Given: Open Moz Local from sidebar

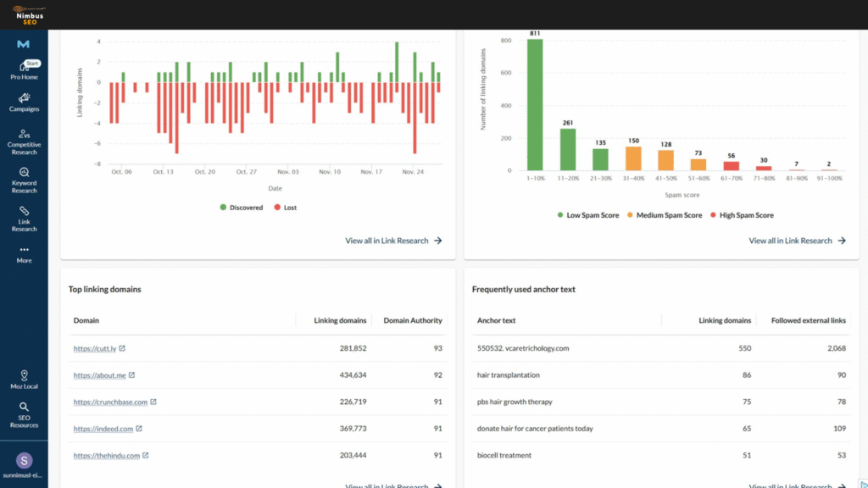Looking at the screenshot, I should 24,379.
